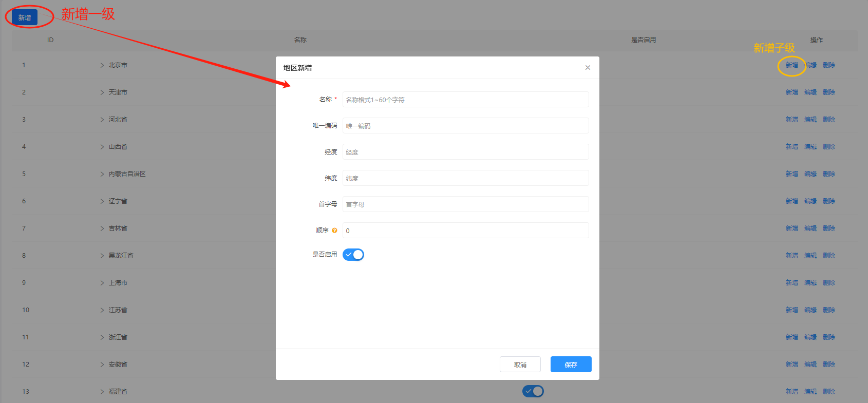Toggle the enable switch for 福建省 row

[x=533, y=391]
